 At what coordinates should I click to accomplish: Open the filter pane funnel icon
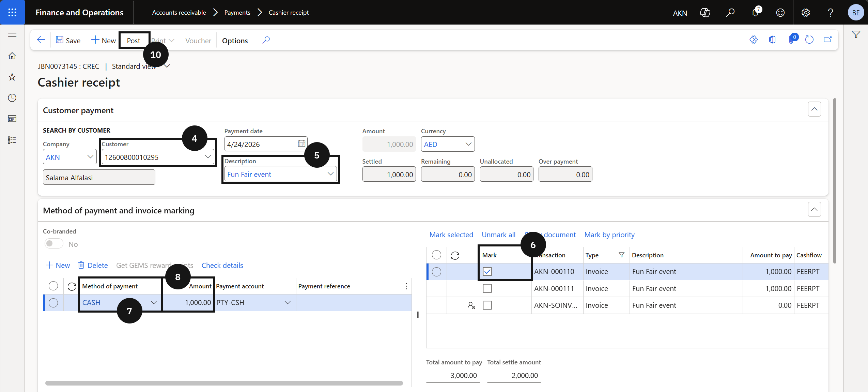pyautogui.click(x=856, y=34)
